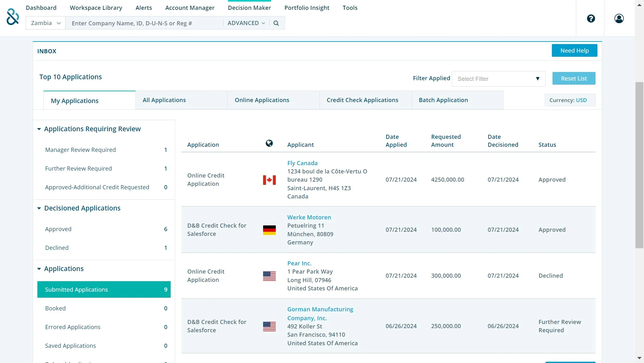The width and height of the screenshot is (644, 363).
Task: Click the Need Help button
Action: pos(574,51)
